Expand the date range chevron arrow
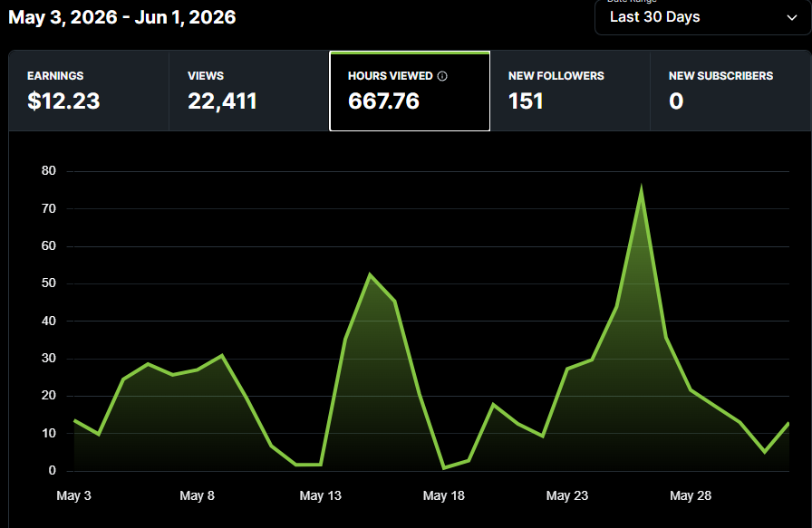 792,17
